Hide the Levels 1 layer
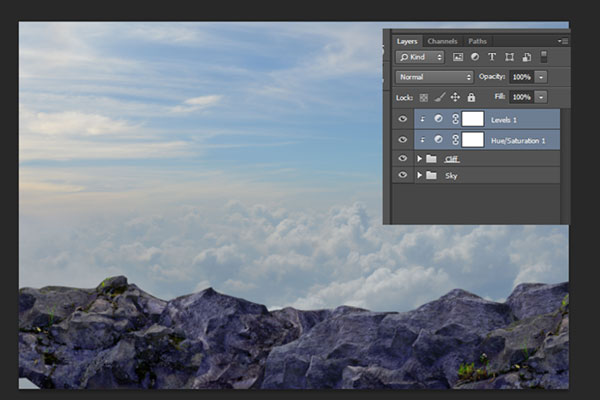This screenshot has width=600, height=400. (403, 119)
